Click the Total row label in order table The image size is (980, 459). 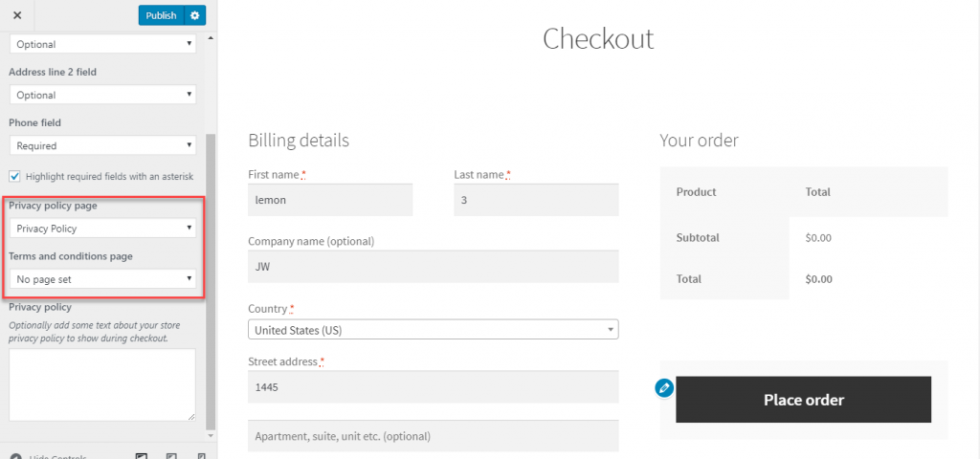click(x=688, y=279)
